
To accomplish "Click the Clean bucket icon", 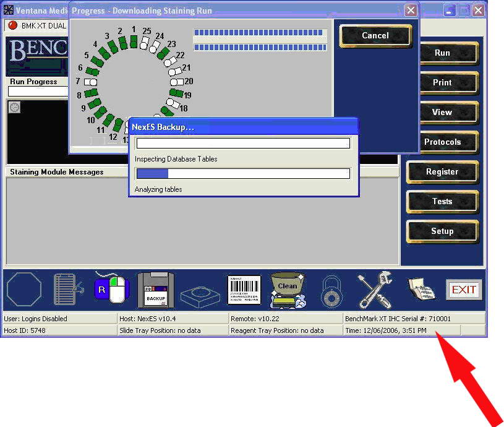I will pos(288,290).
